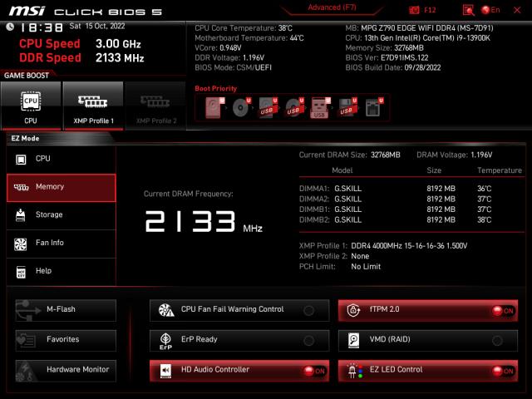Click the date Sat 15 Oct, 2022
Image resolution: width=532 pixels, height=399 pixels.
(x=97, y=26)
